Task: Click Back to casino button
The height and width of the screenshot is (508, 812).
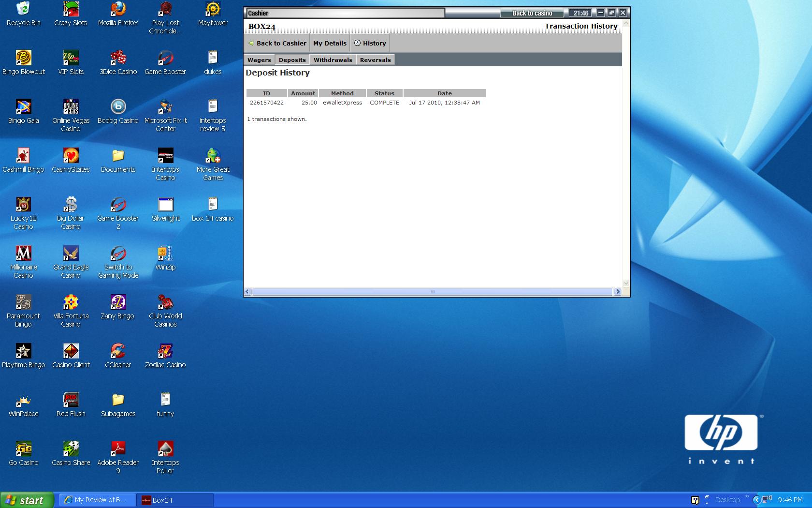Action: tap(532, 13)
